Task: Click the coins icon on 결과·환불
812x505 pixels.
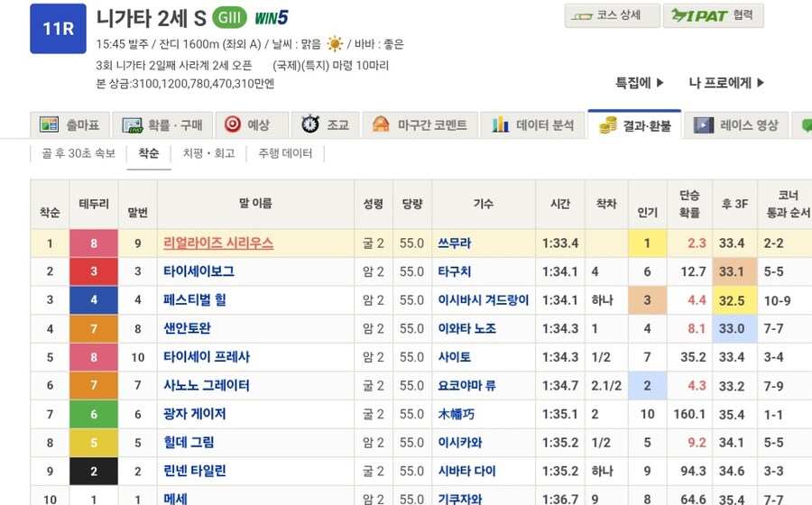Action: 607,124
